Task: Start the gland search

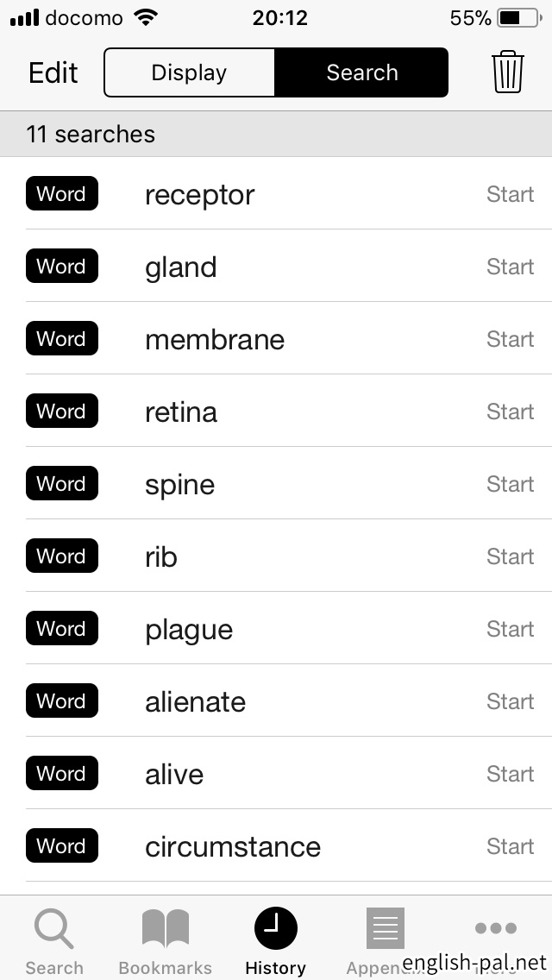Action: tap(510, 267)
